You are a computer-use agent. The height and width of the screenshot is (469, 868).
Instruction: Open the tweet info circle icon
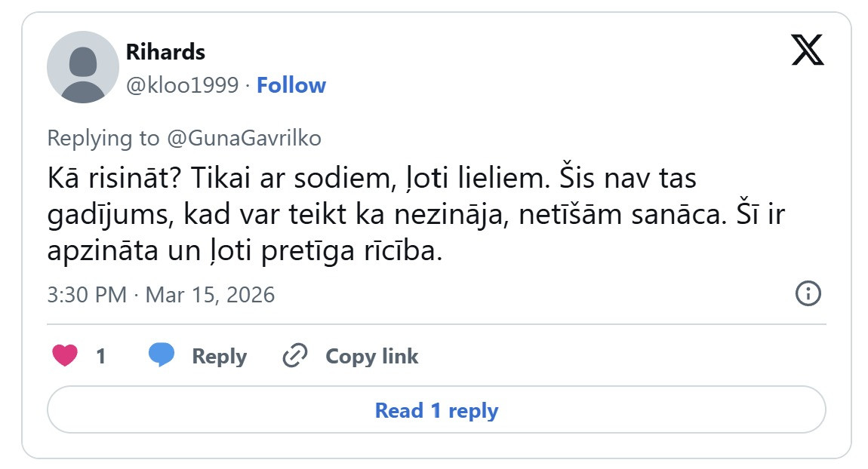point(808,293)
